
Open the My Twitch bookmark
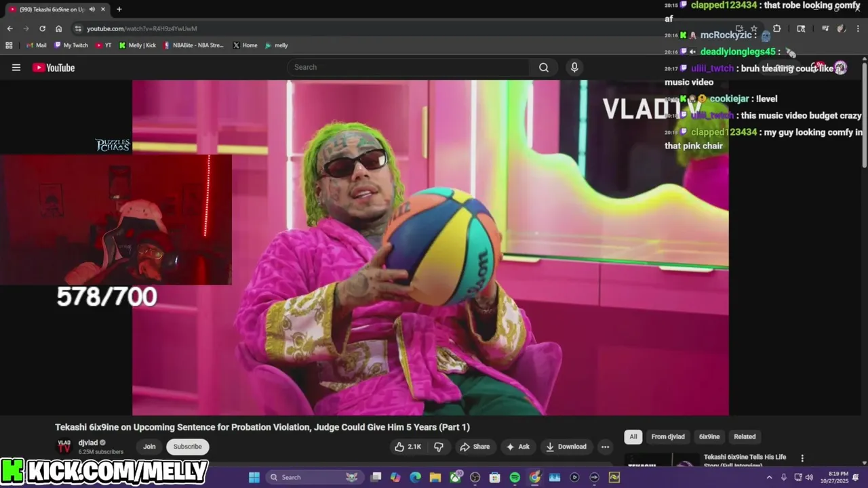coord(71,45)
